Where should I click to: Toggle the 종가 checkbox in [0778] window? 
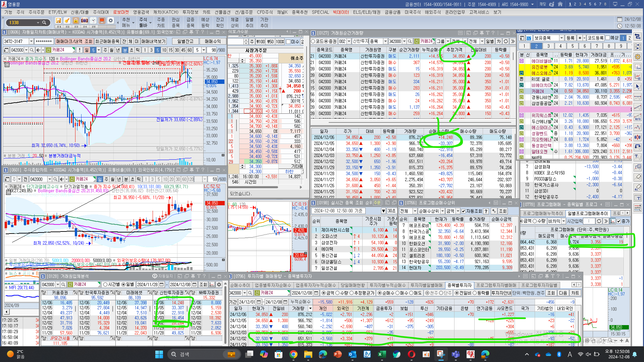coord(619,221)
